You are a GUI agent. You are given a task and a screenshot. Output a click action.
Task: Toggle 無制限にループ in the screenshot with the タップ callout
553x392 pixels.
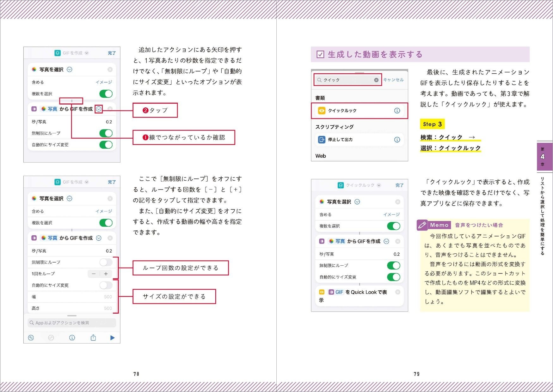tap(106, 133)
